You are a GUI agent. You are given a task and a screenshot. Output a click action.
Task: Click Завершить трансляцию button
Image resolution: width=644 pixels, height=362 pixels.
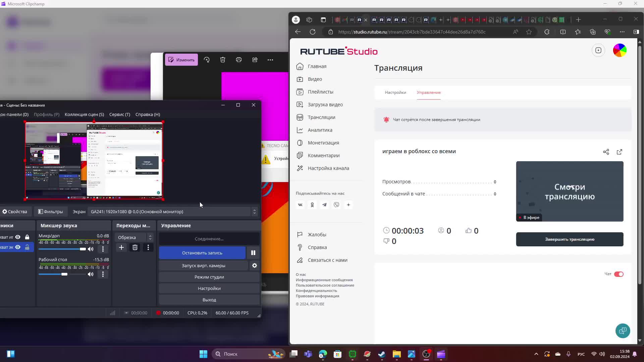coord(570,239)
